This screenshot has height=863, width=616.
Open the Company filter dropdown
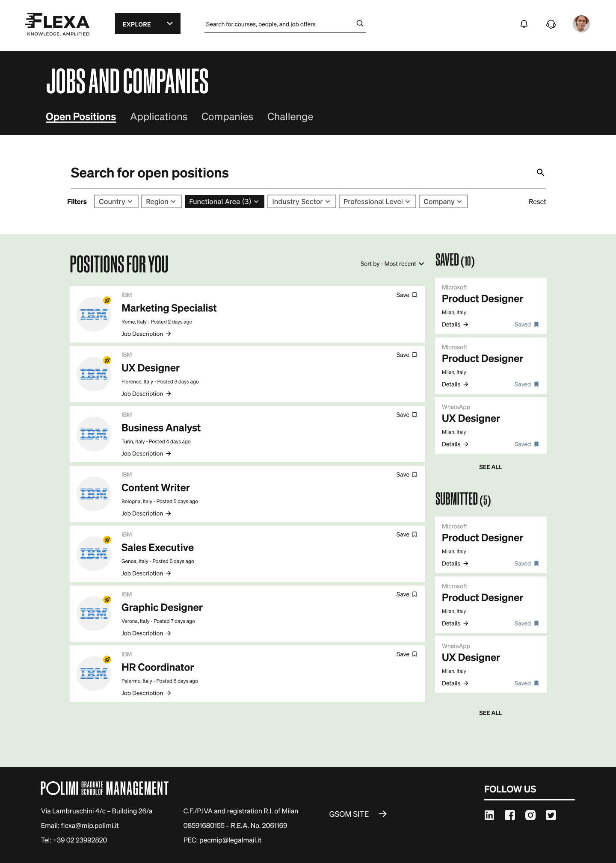pos(443,201)
